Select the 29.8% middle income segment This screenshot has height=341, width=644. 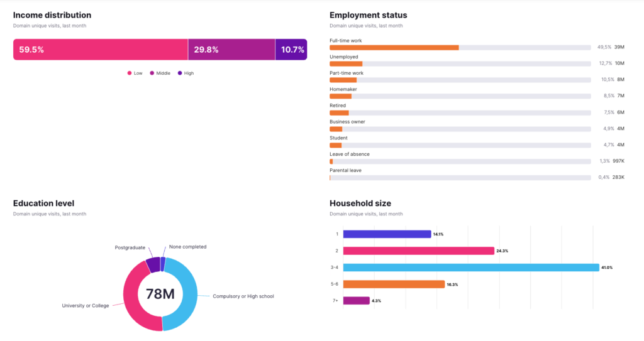(x=231, y=50)
